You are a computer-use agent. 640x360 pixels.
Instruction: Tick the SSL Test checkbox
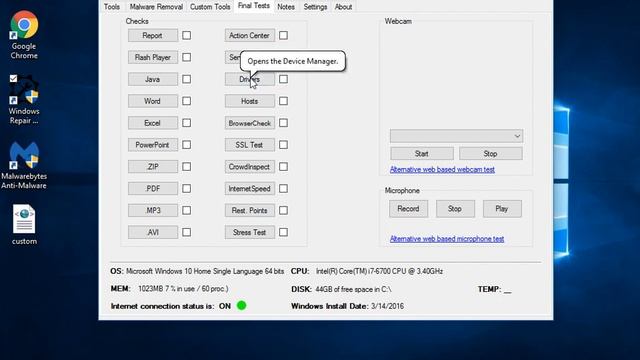coord(283,144)
